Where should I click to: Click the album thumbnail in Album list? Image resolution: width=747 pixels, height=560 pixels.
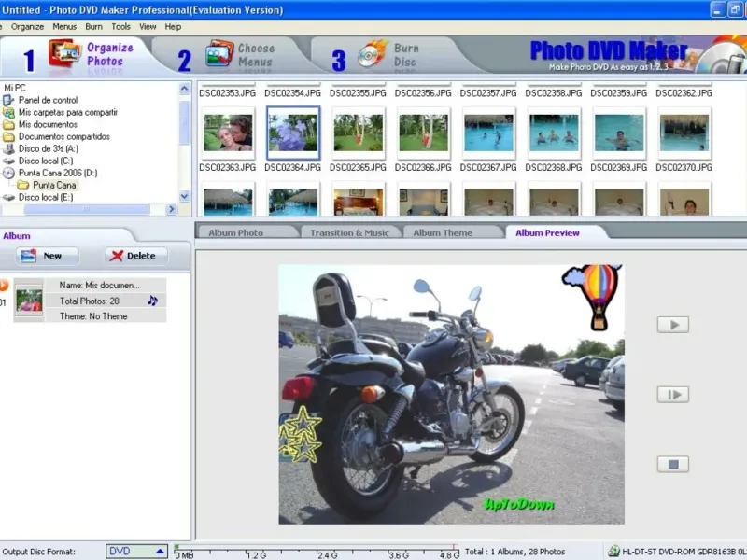(x=29, y=301)
